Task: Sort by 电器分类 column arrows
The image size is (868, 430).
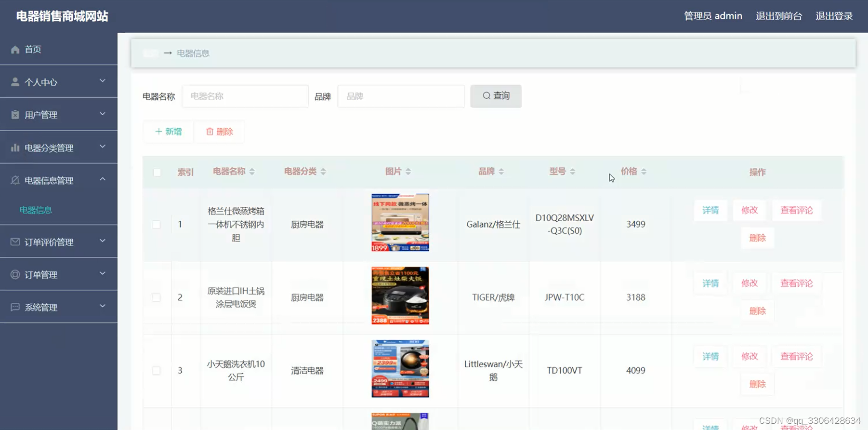Action: point(323,172)
